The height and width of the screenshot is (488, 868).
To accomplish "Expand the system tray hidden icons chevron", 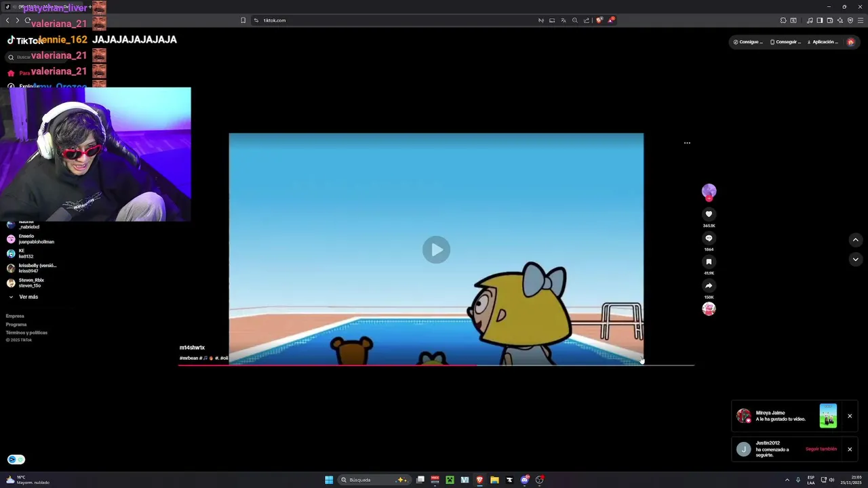I will click(787, 480).
